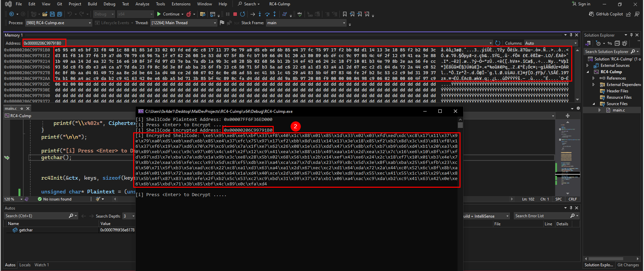The height and width of the screenshot is (271, 644).
Task: Toggle pin on the Solution Explorer panel
Action: coord(632,35)
